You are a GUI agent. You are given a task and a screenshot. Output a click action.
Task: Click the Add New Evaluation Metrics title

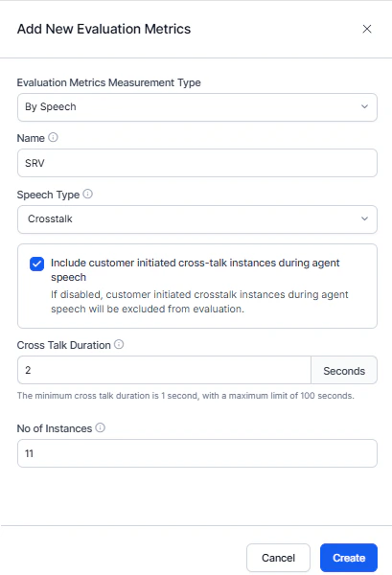[x=104, y=29]
